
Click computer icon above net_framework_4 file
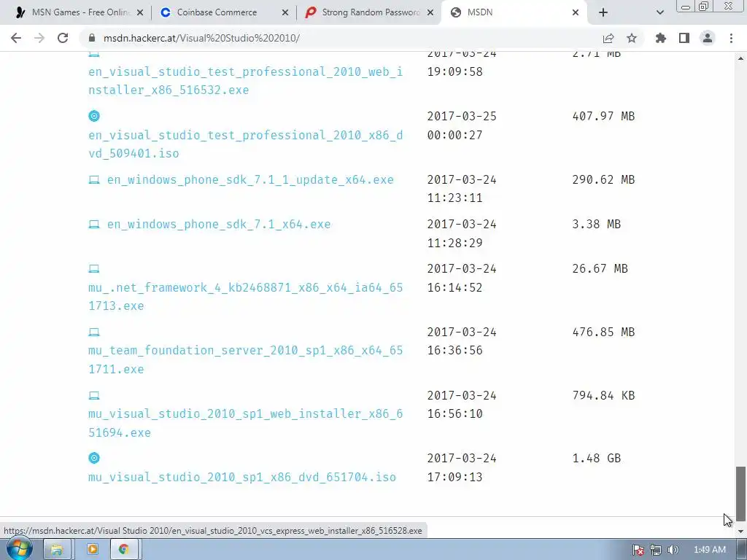click(94, 268)
